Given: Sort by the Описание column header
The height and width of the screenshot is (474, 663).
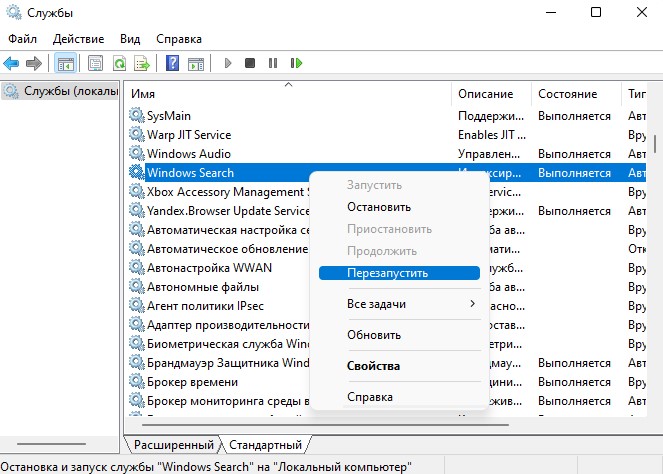Looking at the screenshot, I should (x=491, y=94).
